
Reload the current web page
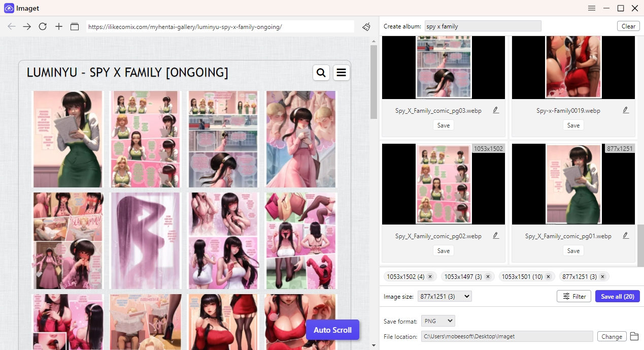[x=43, y=26]
